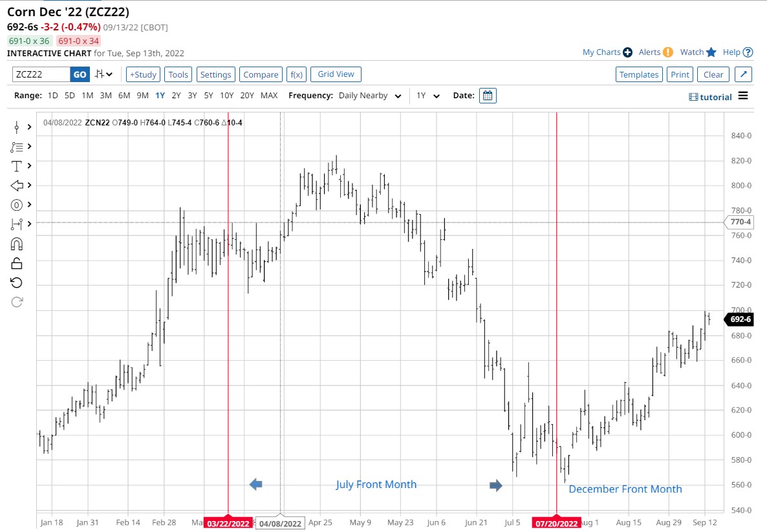Toggle the lock drawings padlock
This screenshot has width=767, height=532.
pos(17,263)
